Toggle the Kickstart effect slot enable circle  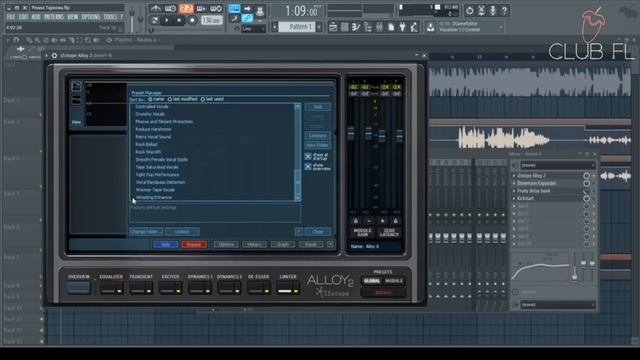pyautogui.click(x=586, y=199)
